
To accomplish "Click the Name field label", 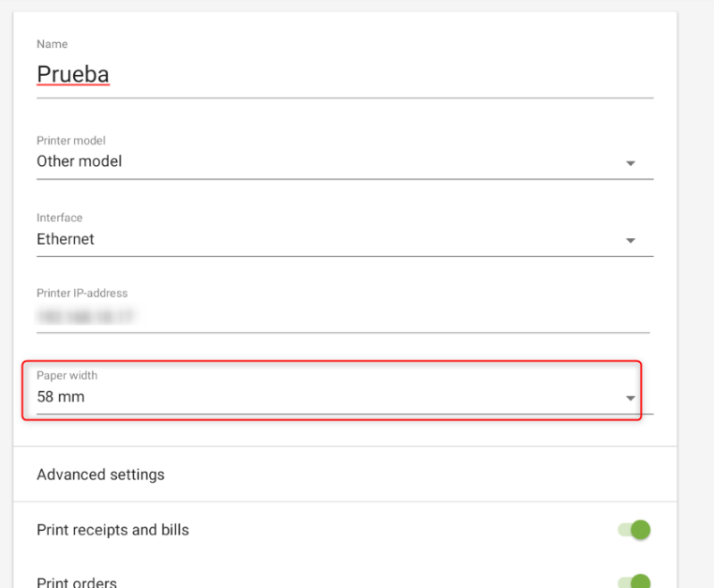I will point(52,44).
